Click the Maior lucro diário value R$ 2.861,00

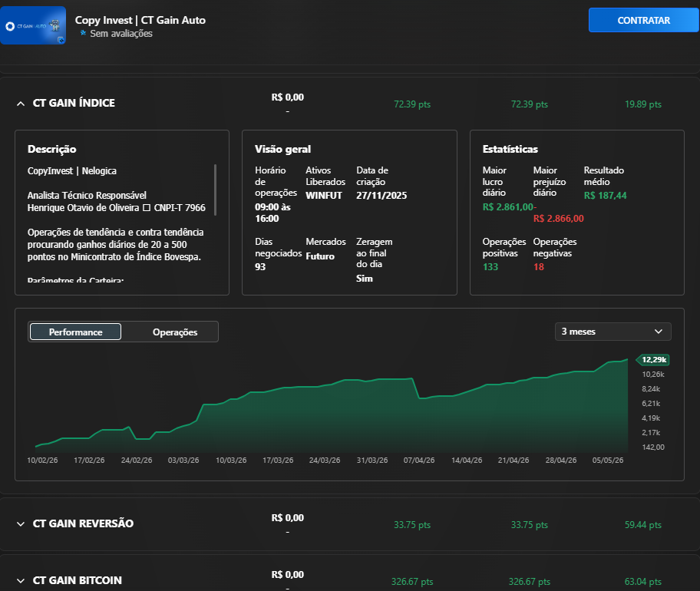point(508,207)
